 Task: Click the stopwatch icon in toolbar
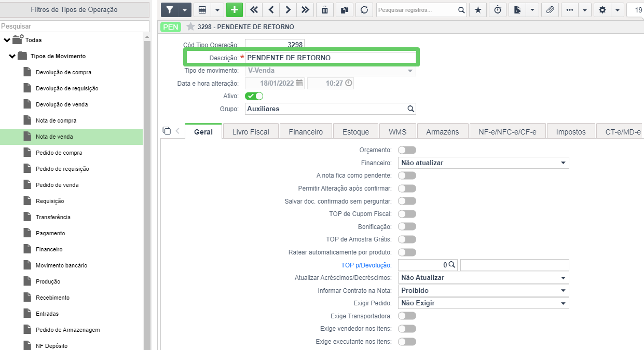498,10
